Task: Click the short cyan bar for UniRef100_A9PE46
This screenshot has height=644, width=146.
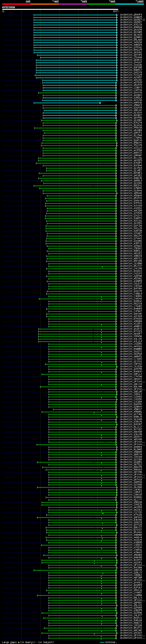Action: [67, 103]
